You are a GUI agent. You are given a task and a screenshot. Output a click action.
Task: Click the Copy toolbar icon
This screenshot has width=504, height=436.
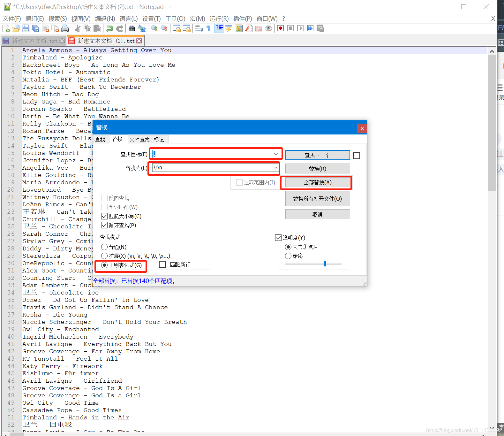pos(87,28)
